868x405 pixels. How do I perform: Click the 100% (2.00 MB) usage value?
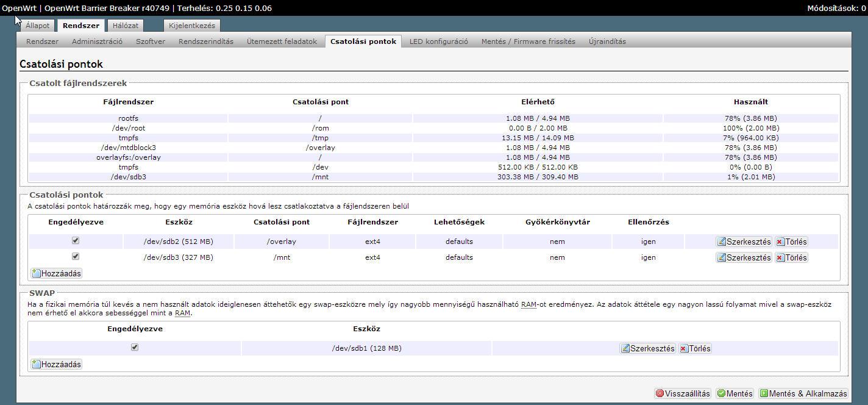751,128
